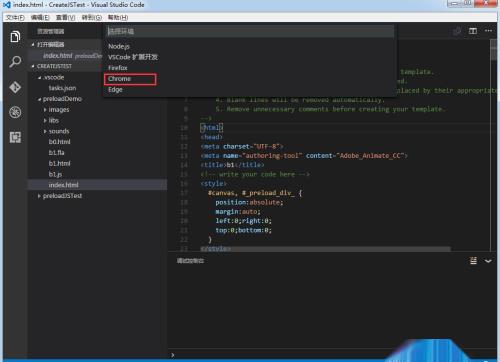The height and width of the screenshot is (362, 500).
Task: Click the <html> tag on line 10
Action: tap(212, 128)
